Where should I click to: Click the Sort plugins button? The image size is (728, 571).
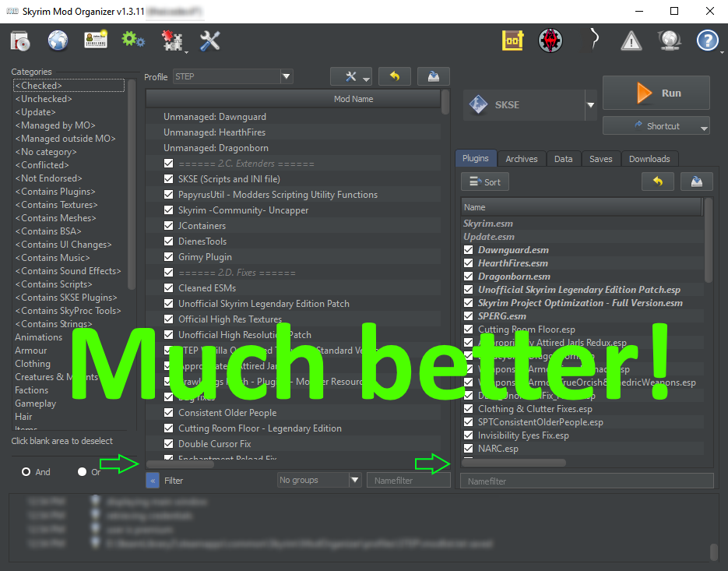[484, 182]
